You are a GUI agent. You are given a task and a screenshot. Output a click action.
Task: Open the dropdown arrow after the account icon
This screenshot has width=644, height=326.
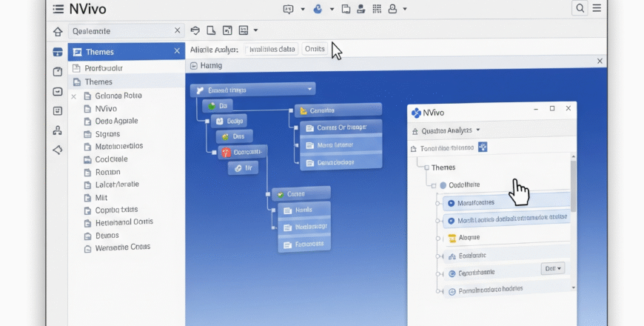(x=405, y=9)
